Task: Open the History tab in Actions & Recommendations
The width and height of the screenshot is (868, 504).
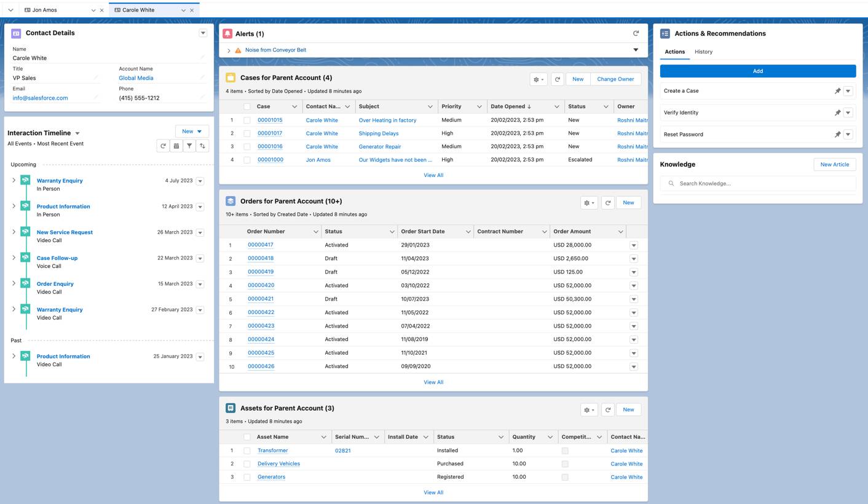Action: [x=703, y=52]
